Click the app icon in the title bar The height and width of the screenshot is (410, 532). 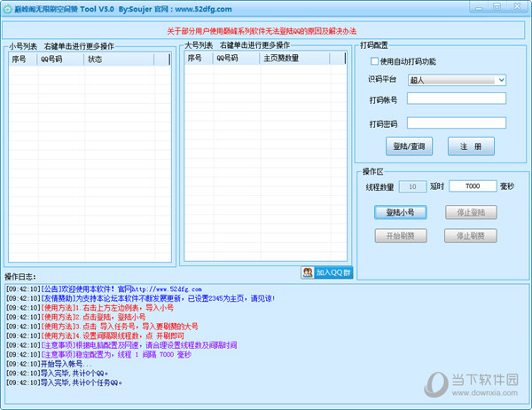7,9
